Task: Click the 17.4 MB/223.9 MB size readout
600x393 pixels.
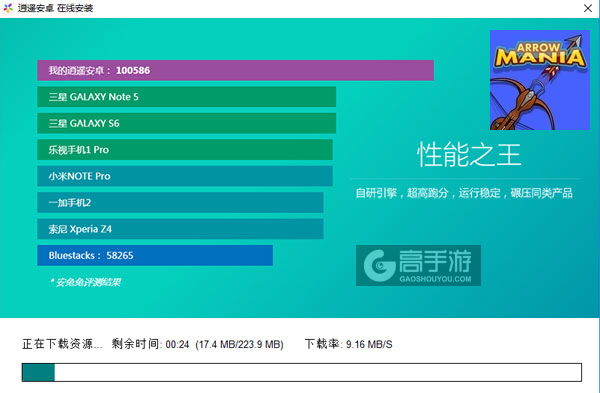Action: point(239,344)
